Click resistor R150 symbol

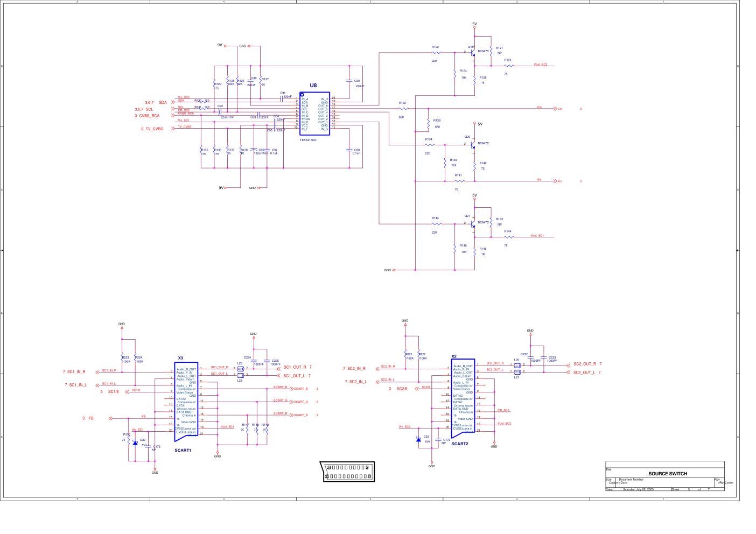[x=129, y=439]
